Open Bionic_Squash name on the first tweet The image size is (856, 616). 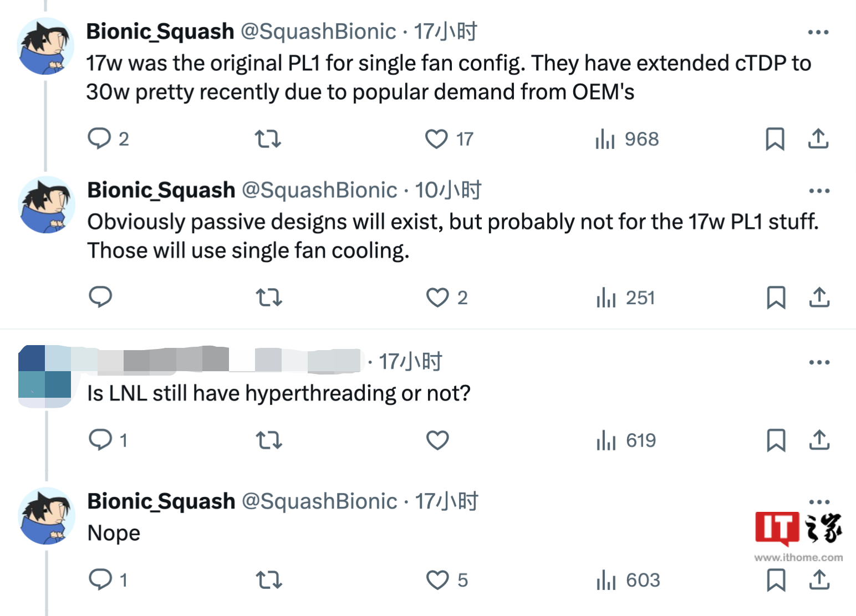click(160, 32)
